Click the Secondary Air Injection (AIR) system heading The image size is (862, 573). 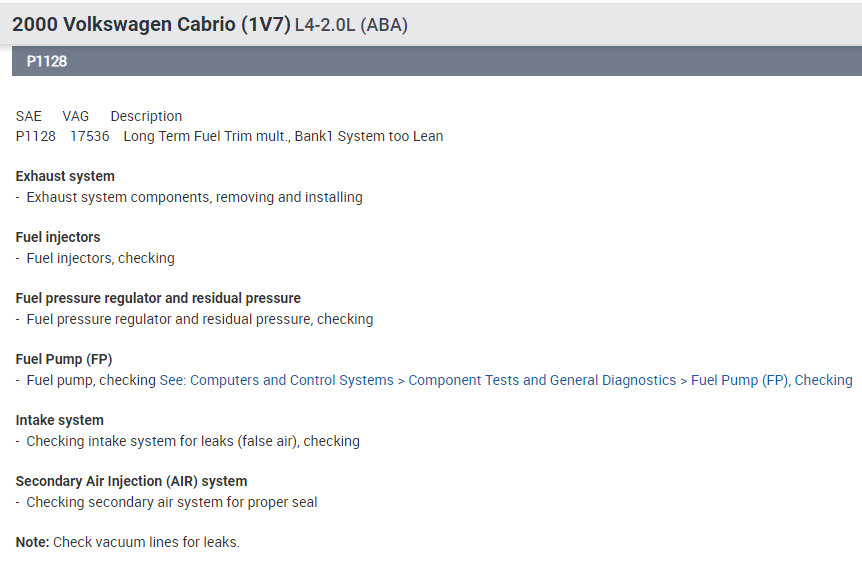pyautogui.click(x=131, y=481)
